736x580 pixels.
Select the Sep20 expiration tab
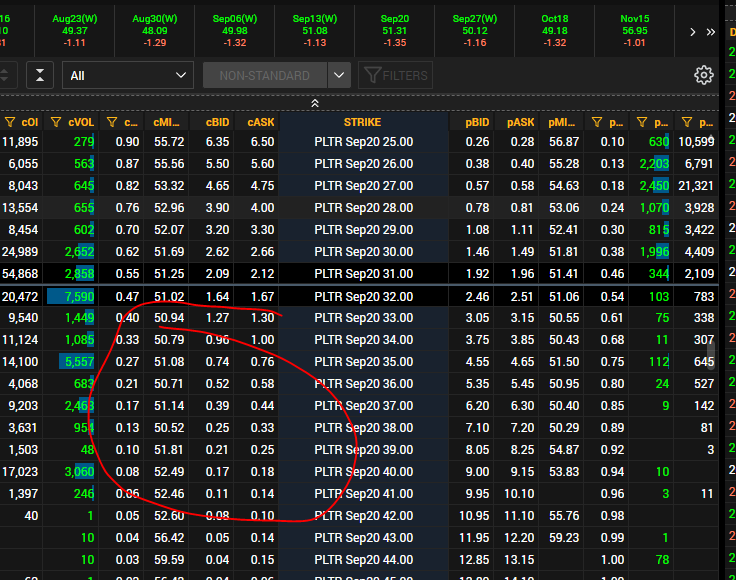(x=395, y=31)
